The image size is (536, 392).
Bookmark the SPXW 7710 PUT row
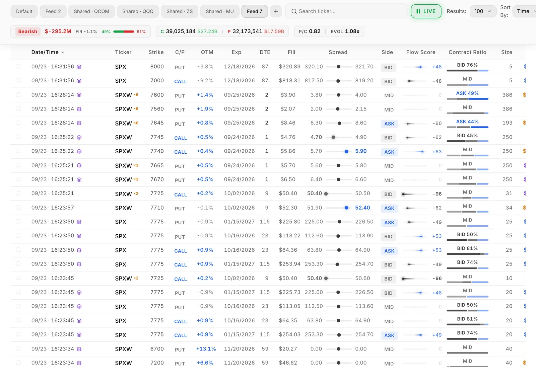click(18, 208)
